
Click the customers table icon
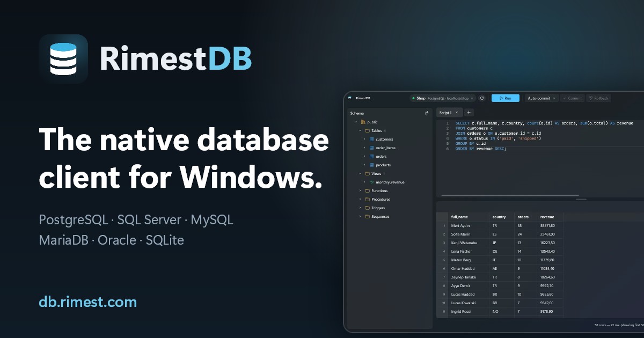[x=372, y=139]
